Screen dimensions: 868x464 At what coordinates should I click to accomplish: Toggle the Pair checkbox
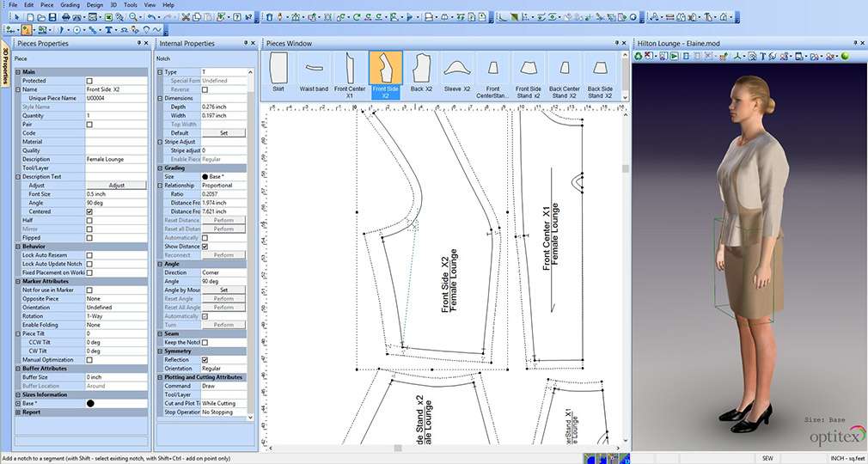pyautogui.click(x=89, y=125)
